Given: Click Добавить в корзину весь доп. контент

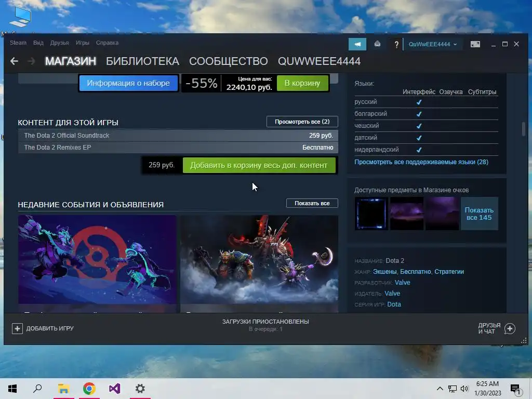Looking at the screenshot, I should (x=259, y=165).
